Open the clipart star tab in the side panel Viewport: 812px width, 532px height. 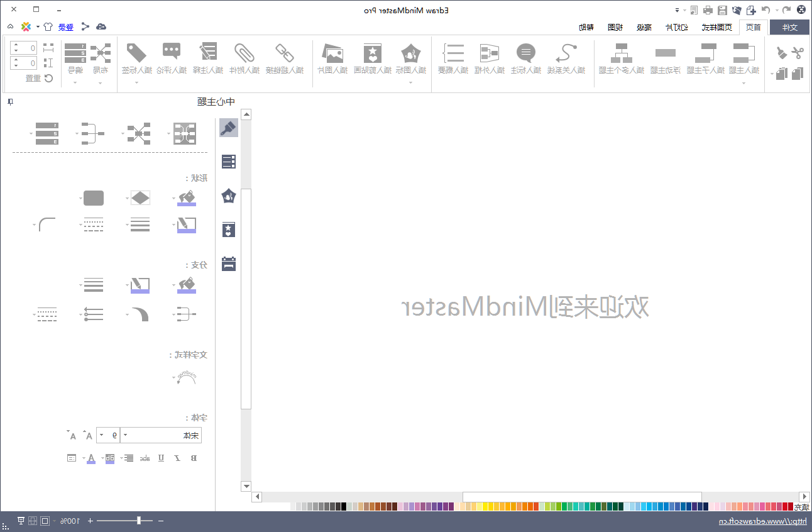229,230
